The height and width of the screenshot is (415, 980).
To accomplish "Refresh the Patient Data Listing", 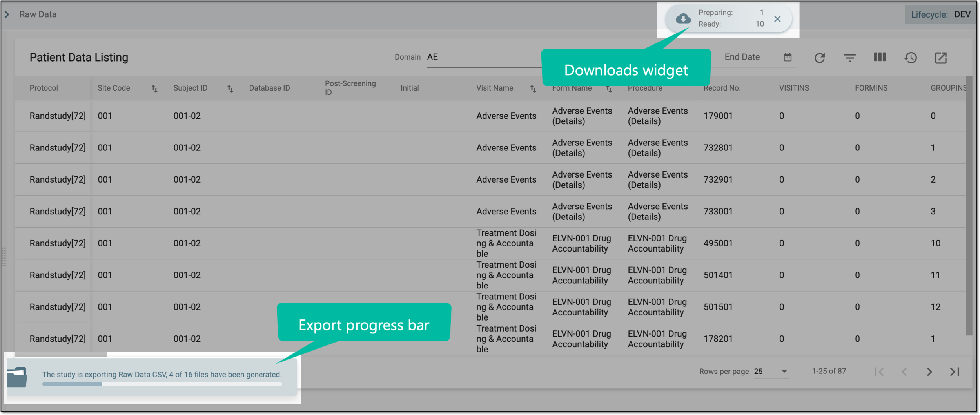I will 820,58.
